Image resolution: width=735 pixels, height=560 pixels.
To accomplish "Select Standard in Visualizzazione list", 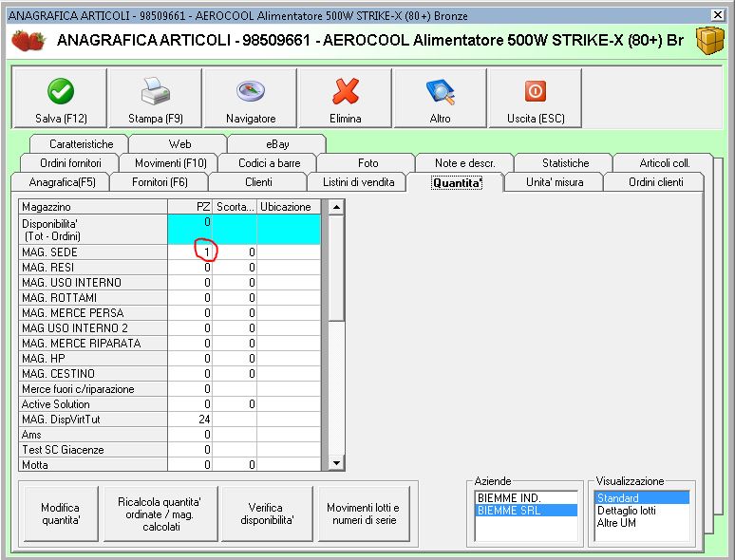I will (x=641, y=497).
